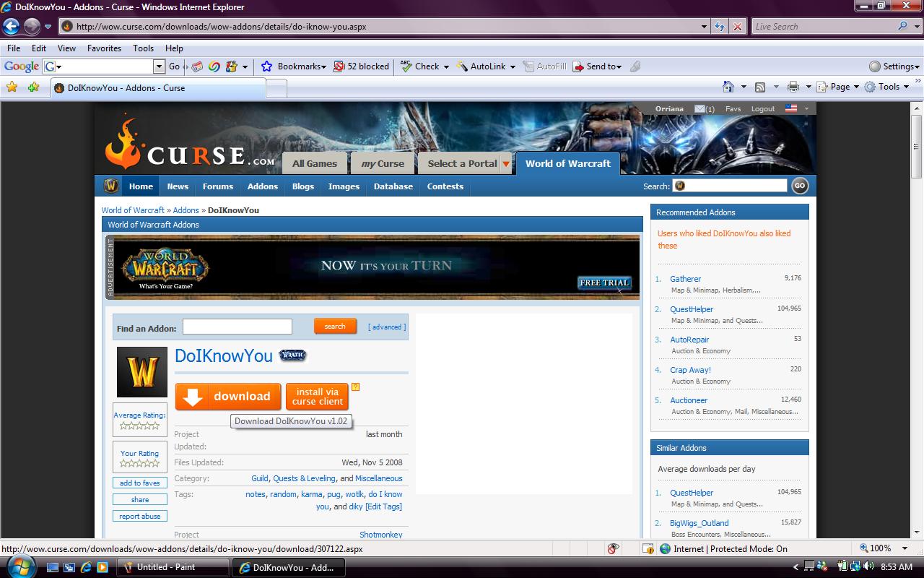Click the 52 blocked popup blocker button

pyautogui.click(x=362, y=66)
